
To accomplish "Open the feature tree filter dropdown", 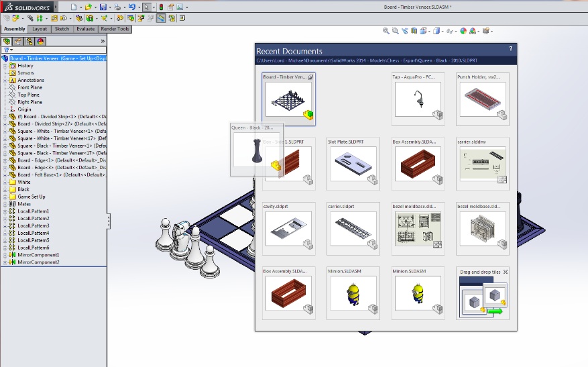I will coord(8,50).
